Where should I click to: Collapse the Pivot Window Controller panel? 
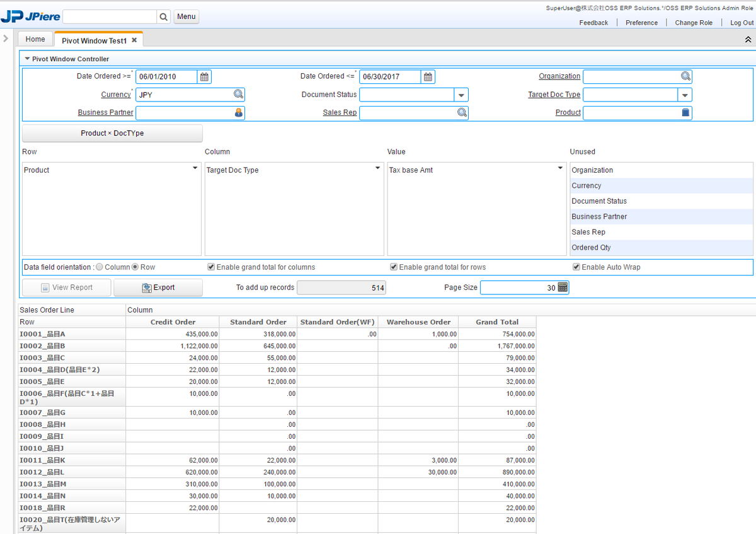(x=27, y=59)
